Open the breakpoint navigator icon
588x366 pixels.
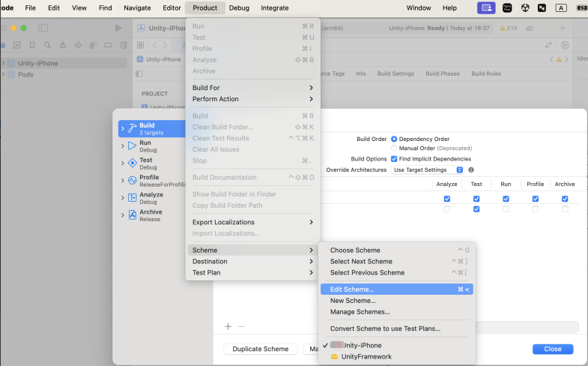tap(109, 45)
